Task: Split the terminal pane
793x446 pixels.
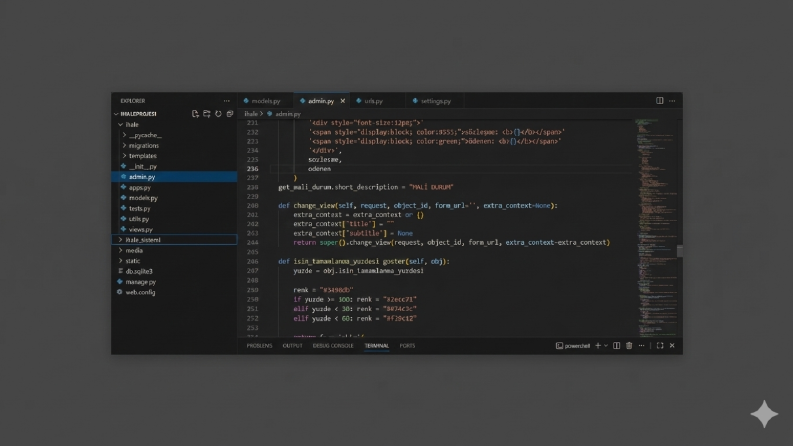Action: pos(616,345)
